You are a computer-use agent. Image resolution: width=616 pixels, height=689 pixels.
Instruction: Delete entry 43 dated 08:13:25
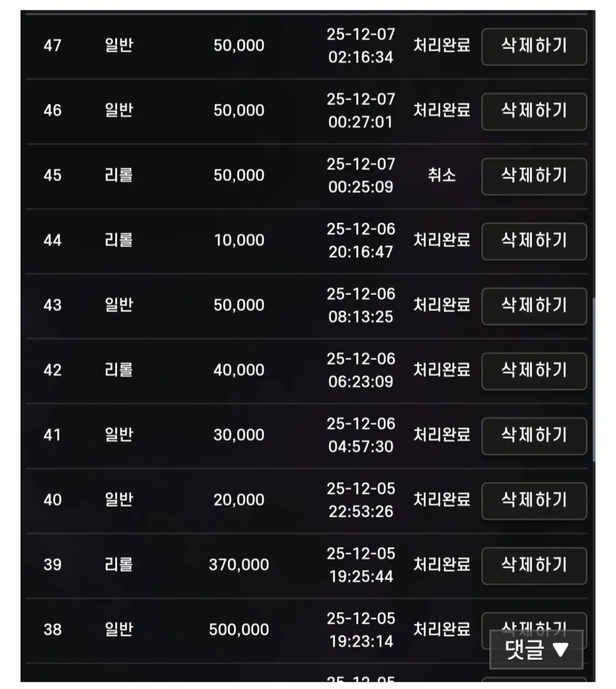pyautogui.click(x=534, y=306)
